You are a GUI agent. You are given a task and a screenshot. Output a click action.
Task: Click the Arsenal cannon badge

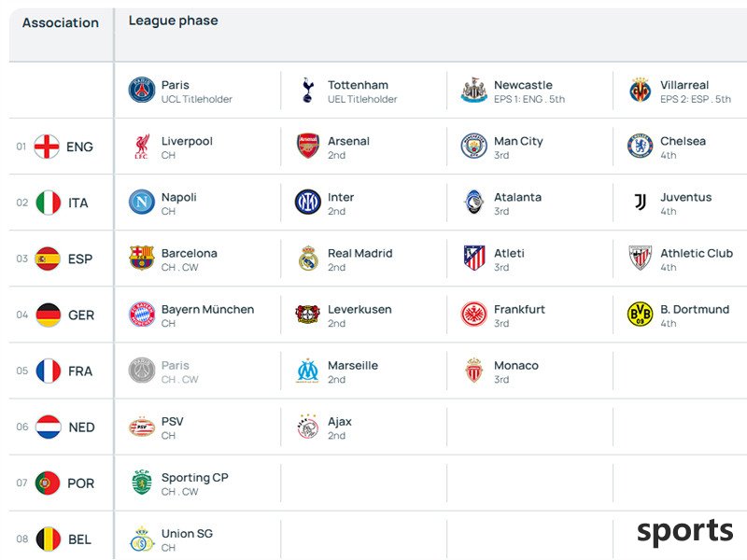coord(308,146)
